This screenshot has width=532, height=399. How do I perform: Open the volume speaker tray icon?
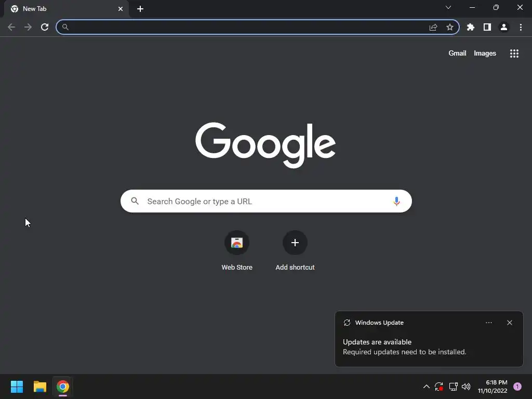(466, 387)
